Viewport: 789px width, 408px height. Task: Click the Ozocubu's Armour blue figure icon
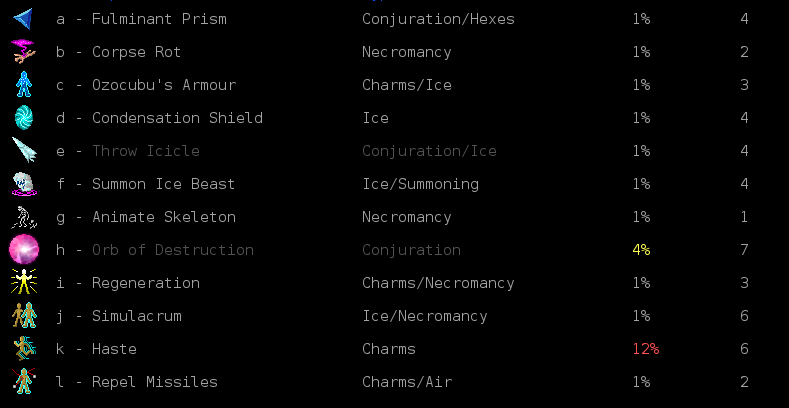click(24, 85)
